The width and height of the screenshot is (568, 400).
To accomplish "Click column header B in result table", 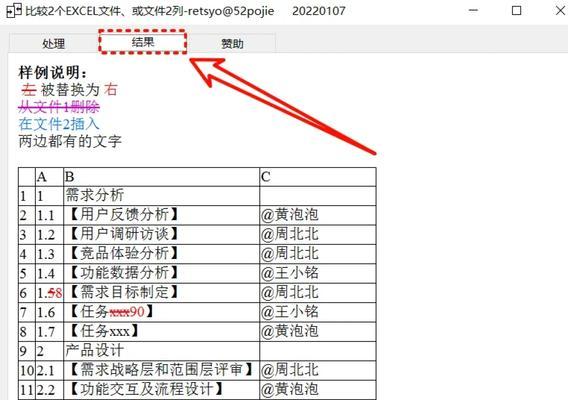I will pos(161,177).
